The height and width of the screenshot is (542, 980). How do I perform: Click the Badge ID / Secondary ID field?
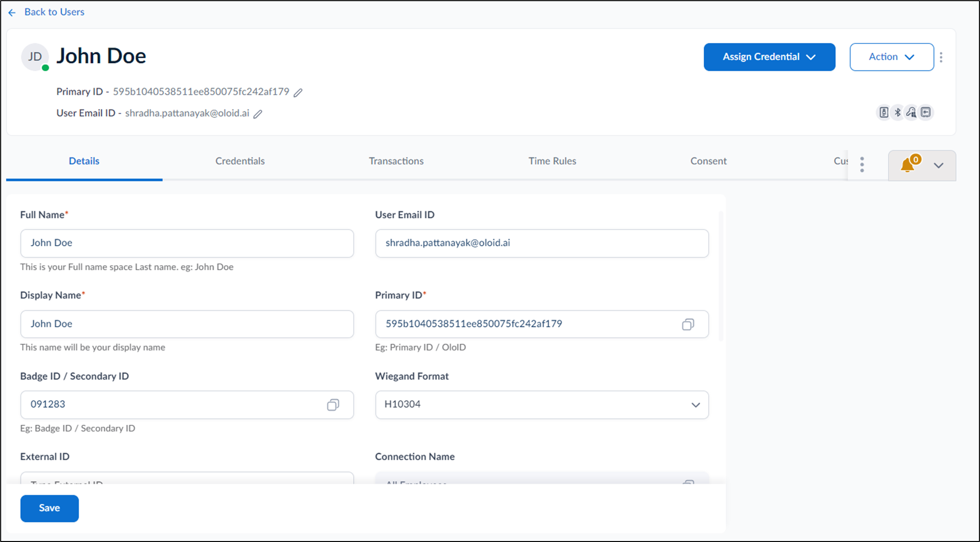(x=187, y=405)
